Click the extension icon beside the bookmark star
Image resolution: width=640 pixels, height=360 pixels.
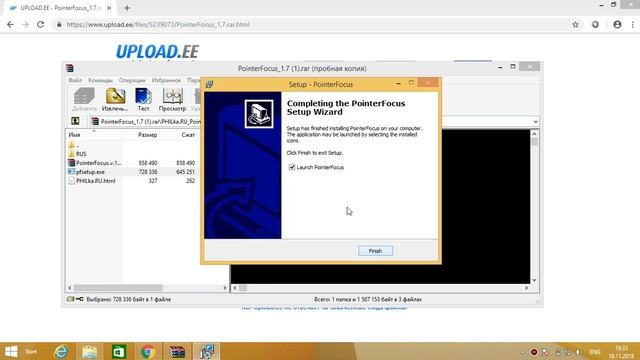[596, 24]
